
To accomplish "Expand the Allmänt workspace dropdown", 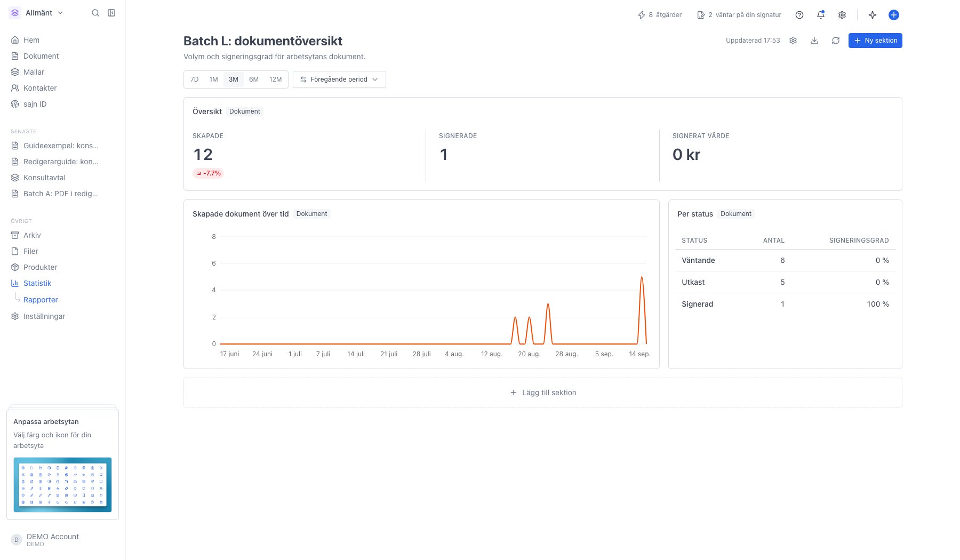I will point(36,13).
